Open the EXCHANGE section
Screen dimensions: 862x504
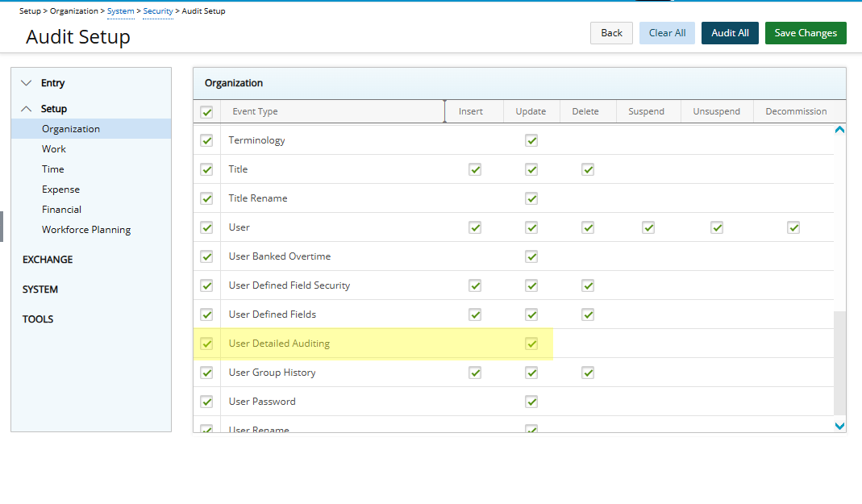point(48,259)
